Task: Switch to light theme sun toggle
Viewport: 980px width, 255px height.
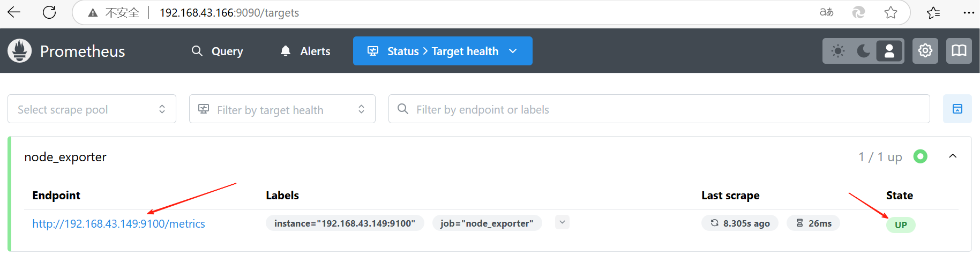Action: pyautogui.click(x=837, y=51)
